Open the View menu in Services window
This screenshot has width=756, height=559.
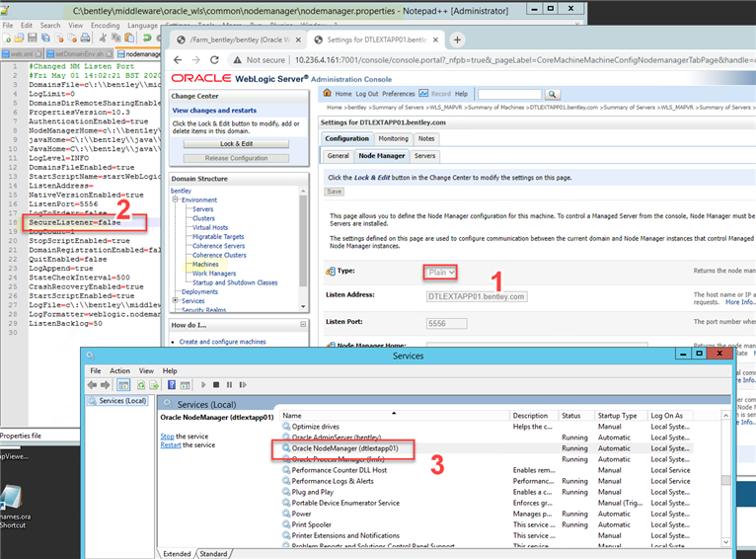[x=146, y=371]
